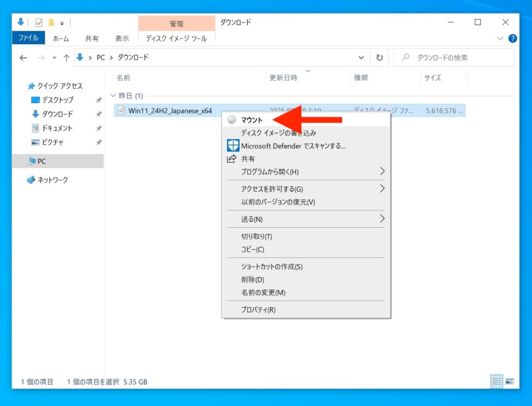Select プロパティ in context menu
This screenshot has height=406, width=532.
coord(258,310)
